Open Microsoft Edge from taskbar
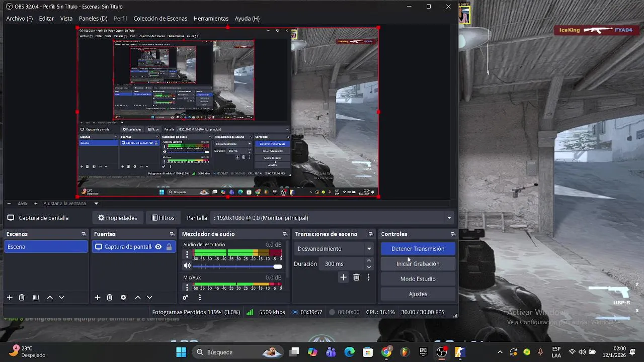The image size is (644, 362). 349,352
